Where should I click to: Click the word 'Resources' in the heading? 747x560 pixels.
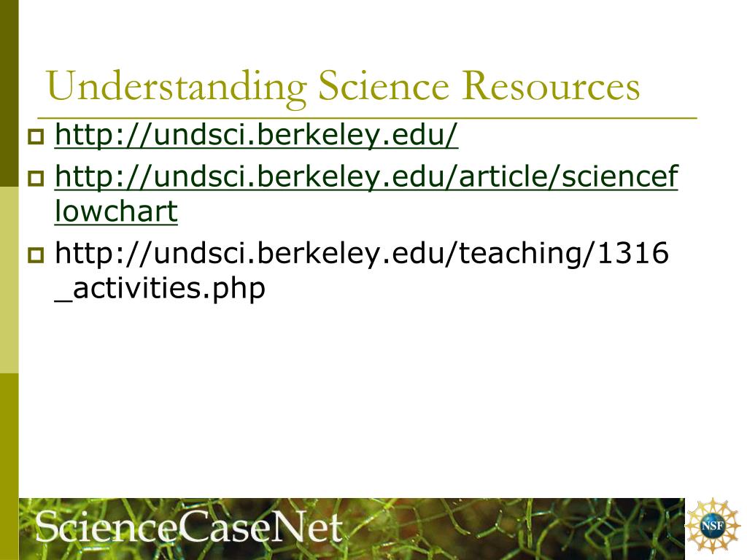tap(551, 86)
